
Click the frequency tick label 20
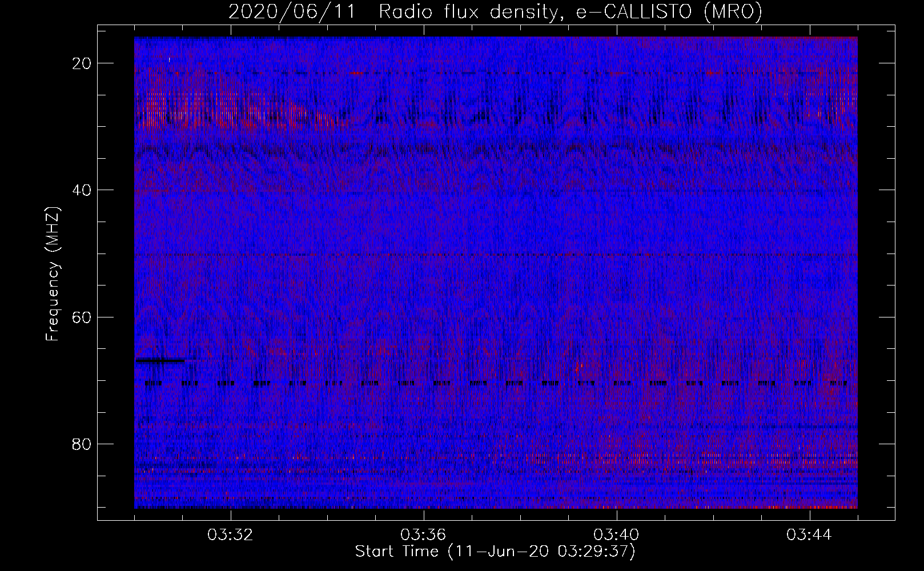tap(82, 63)
